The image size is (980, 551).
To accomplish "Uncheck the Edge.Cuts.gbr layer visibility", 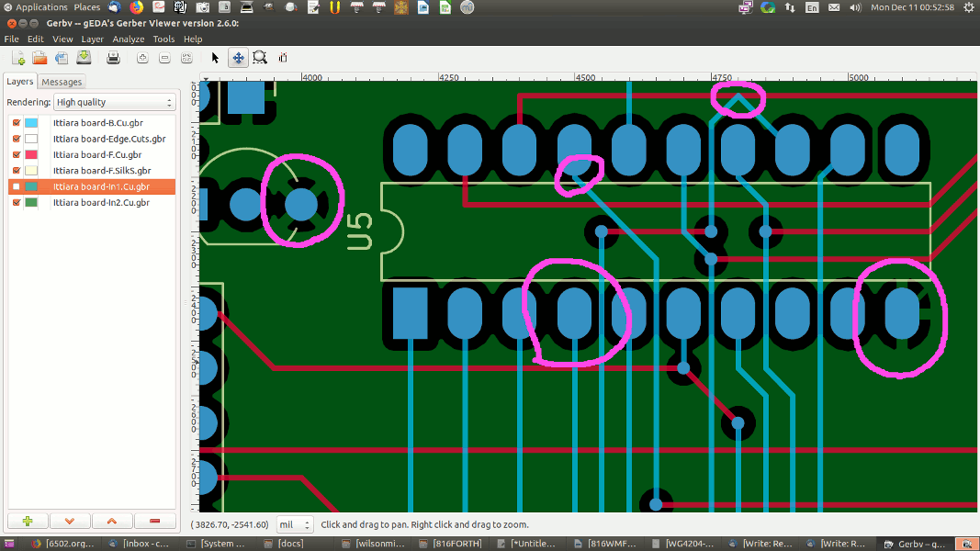I will click(16, 139).
